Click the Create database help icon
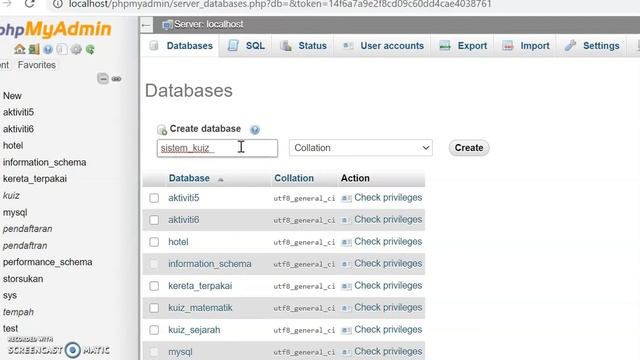The image size is (640, 360). tap(255, 130)
